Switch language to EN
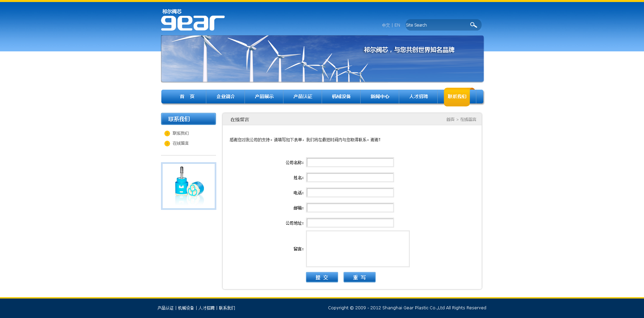The width and height of the screenshot is (644, 318). pyautogui.click(x=397, y=25)
